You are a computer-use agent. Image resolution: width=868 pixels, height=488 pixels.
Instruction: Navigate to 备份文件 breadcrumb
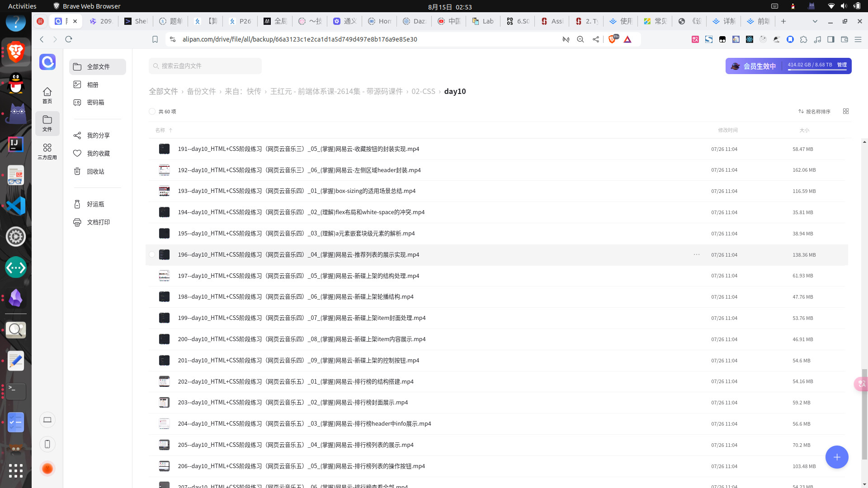coord(201,91)
